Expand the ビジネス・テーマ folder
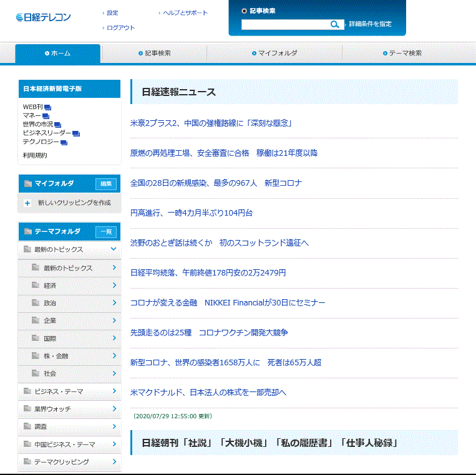 (114, 391)
